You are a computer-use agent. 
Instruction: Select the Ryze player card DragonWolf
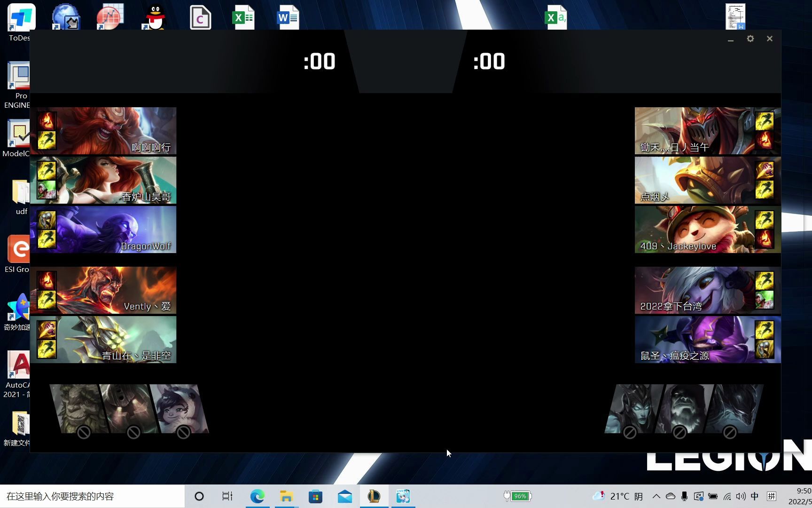pyautogui.click(x=103, y=230)
